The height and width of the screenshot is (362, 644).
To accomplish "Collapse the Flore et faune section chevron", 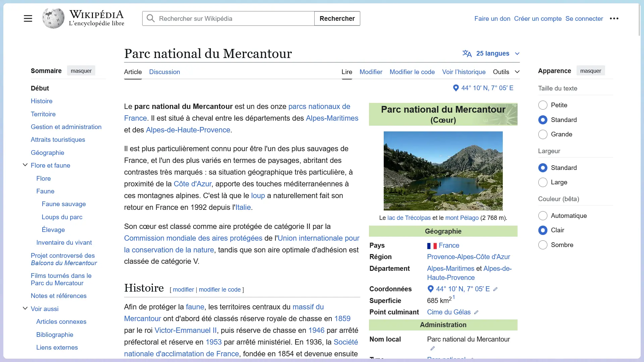I will 25,165.
